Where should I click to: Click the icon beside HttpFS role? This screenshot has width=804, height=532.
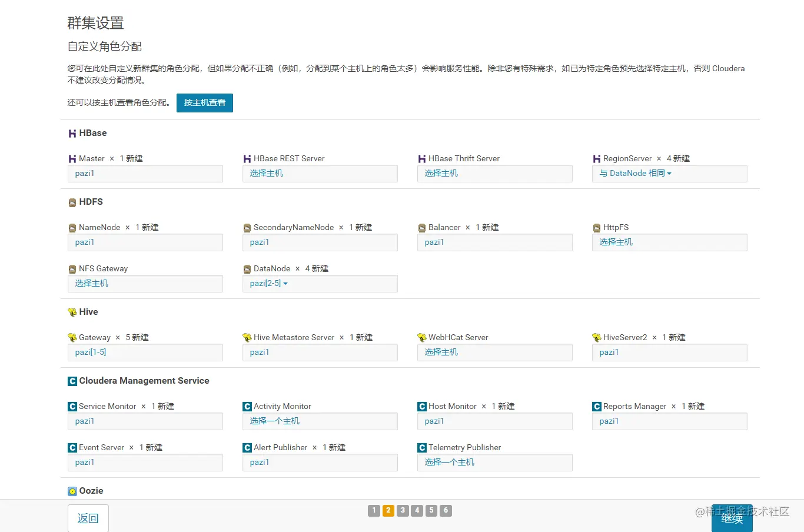(597, 228)
